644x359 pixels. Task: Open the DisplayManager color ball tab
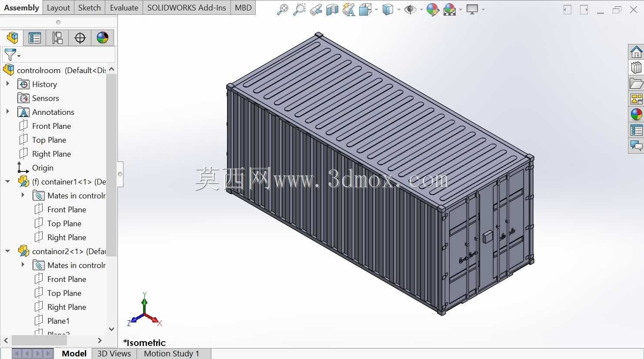(103, 38)
